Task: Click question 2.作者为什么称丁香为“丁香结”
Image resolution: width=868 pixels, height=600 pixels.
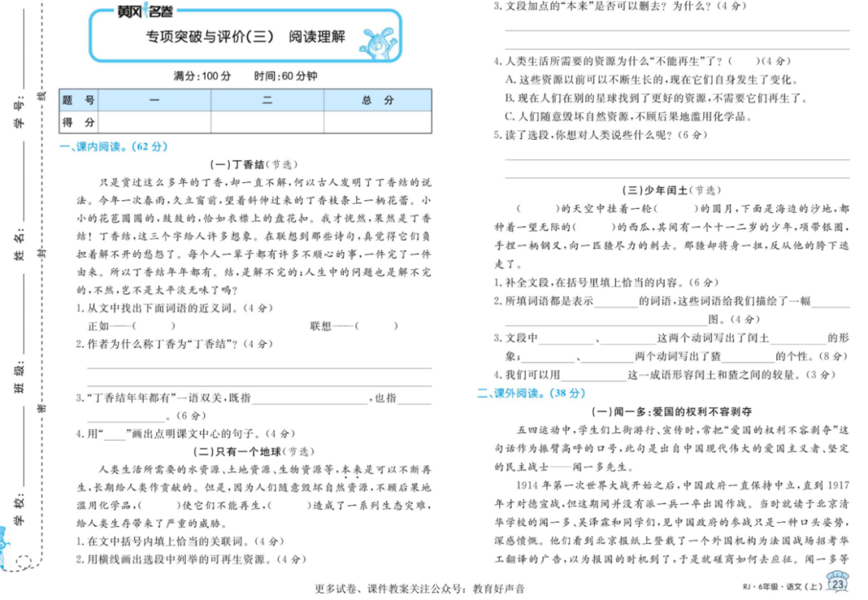Action: (174, 344)
